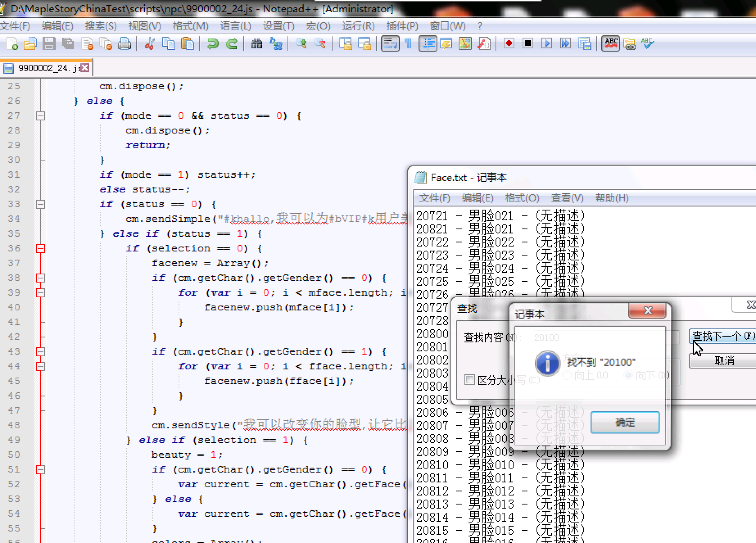Open Replace with the a-b icon

(x=276, y=44)
